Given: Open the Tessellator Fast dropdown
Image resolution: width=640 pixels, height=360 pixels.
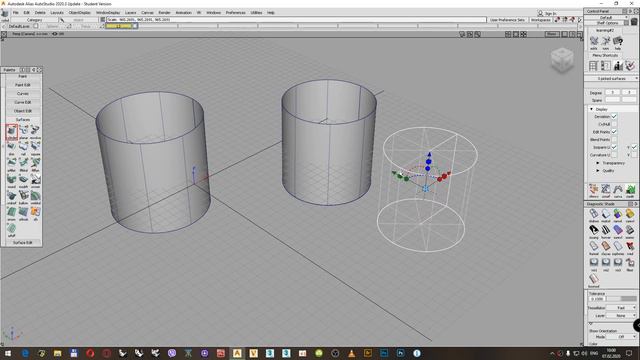Looking at the screenshot, I should 622,308.
